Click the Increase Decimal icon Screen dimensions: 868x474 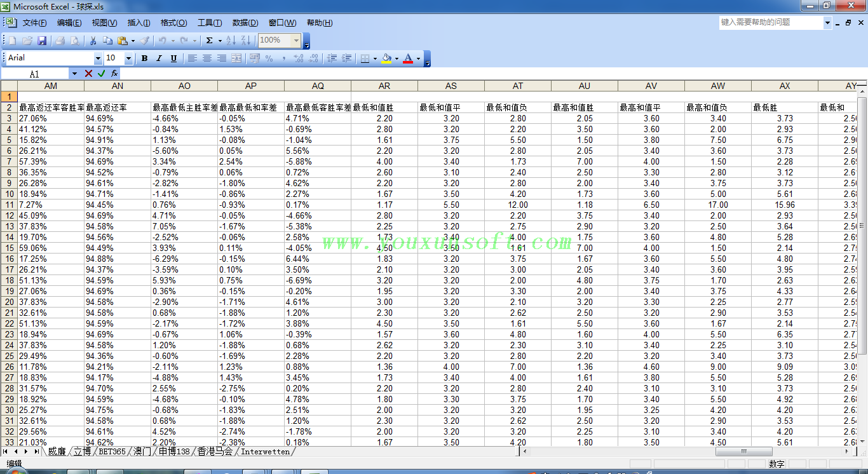pos(299,58)
